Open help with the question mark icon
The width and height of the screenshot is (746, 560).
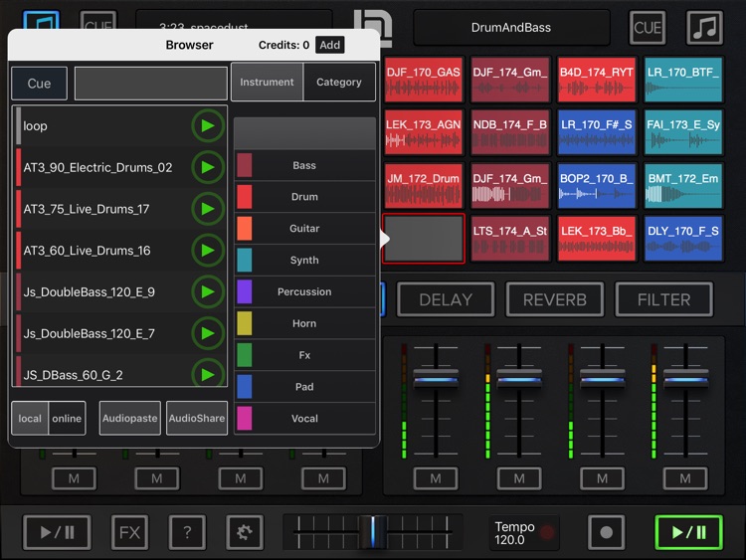click(187, 532)
